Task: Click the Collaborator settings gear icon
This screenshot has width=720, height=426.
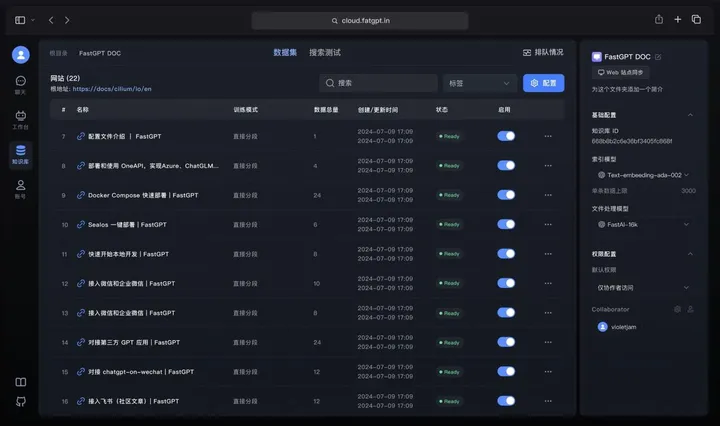Action: [x=677, y=309]
